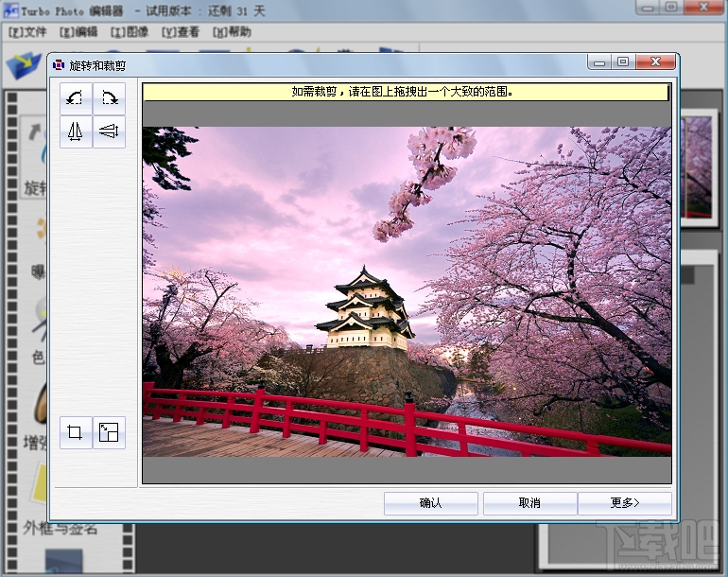Open the 图像 menu
Screen dimensions: 728x577
pos(130,32)
